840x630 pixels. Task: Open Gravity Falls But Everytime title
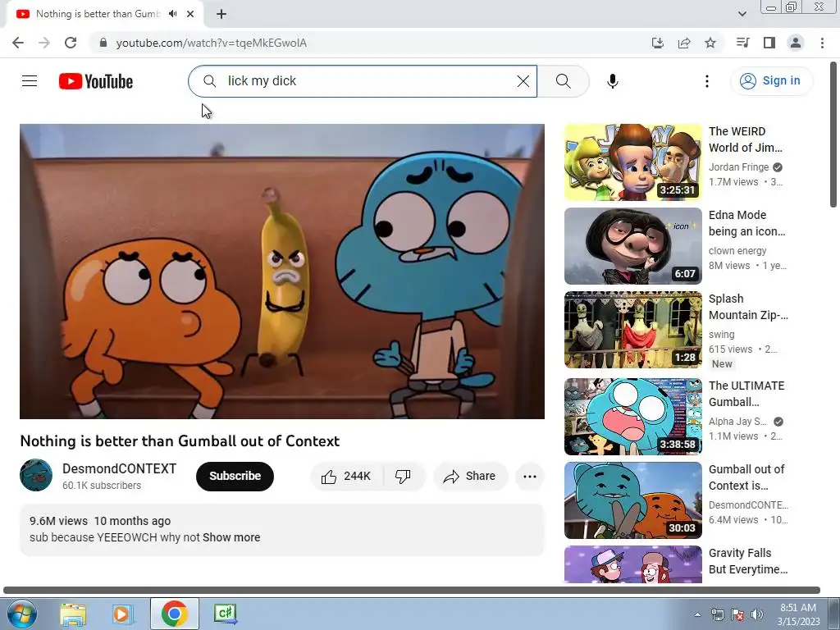pos(748,561)
